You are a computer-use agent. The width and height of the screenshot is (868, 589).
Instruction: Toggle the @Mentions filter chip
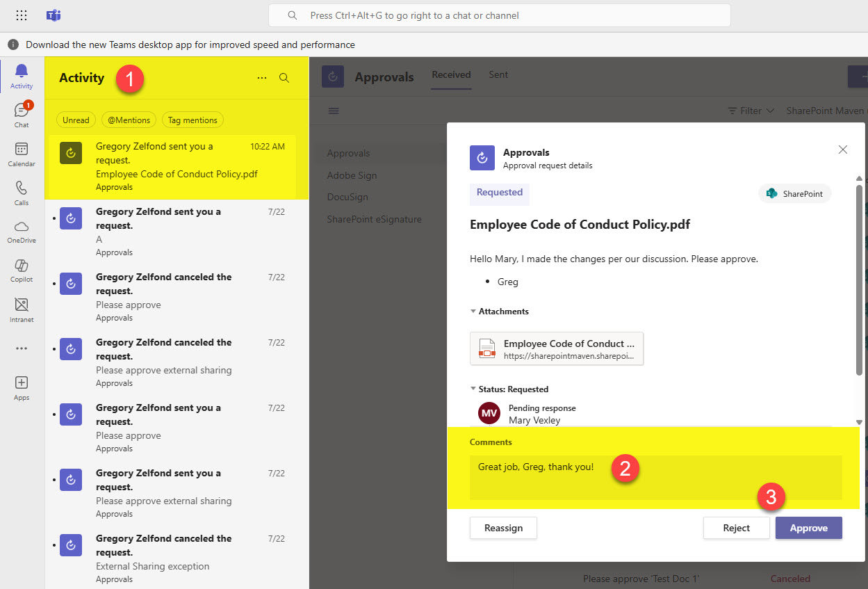click(129, 120)
